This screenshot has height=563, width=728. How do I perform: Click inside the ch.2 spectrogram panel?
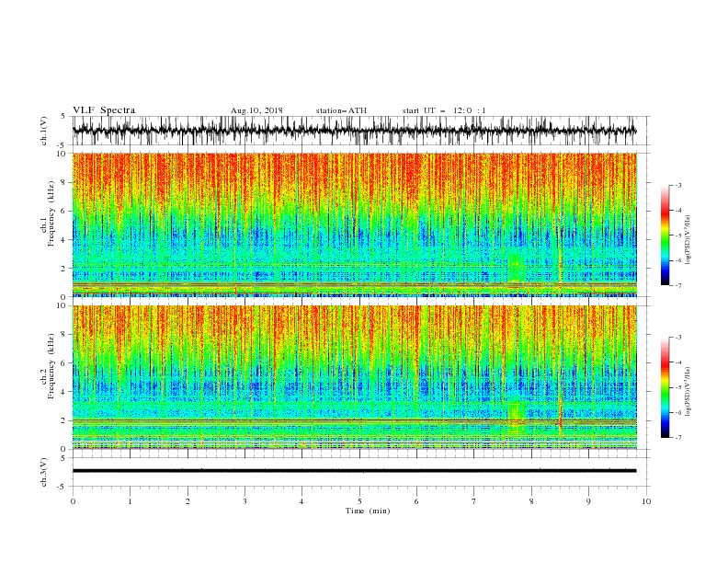[354, 377]
